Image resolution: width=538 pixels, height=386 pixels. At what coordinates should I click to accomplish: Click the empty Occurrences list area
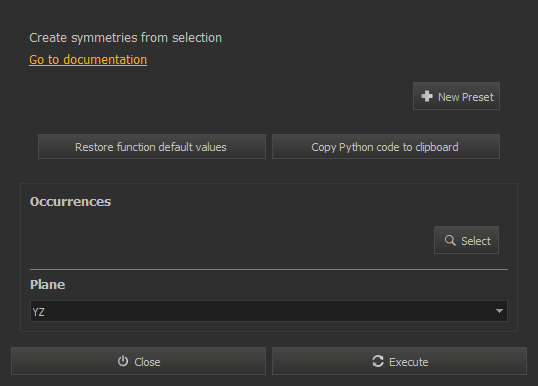[x=230, y=239]
